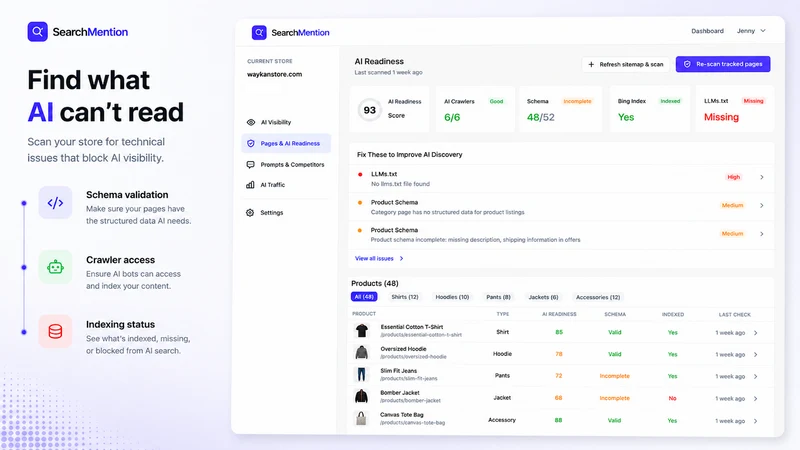The image size is (800, 450).
Task: Click the Schema validation code icon
Action: [x=55, y=203]
